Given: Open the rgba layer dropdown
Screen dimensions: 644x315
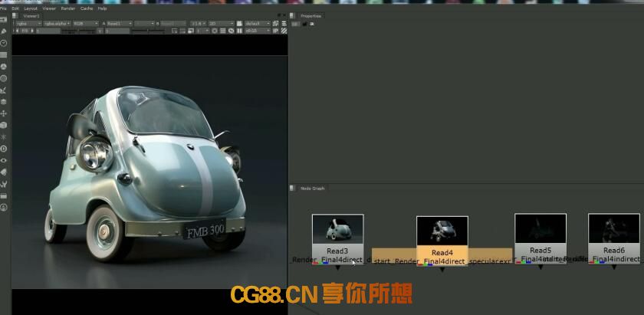Looking at the screenshot, I should pyautogui.click(x=28, y=24).
